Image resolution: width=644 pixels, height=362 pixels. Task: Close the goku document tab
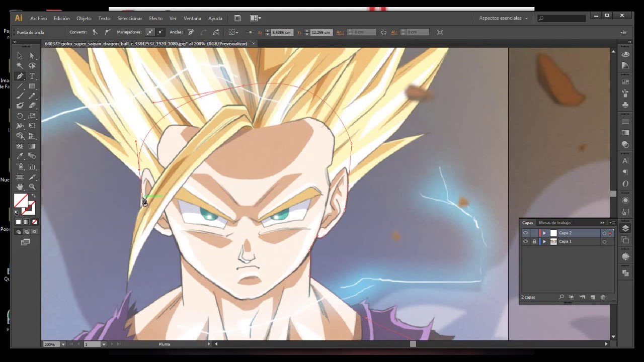tap(253, 44)
